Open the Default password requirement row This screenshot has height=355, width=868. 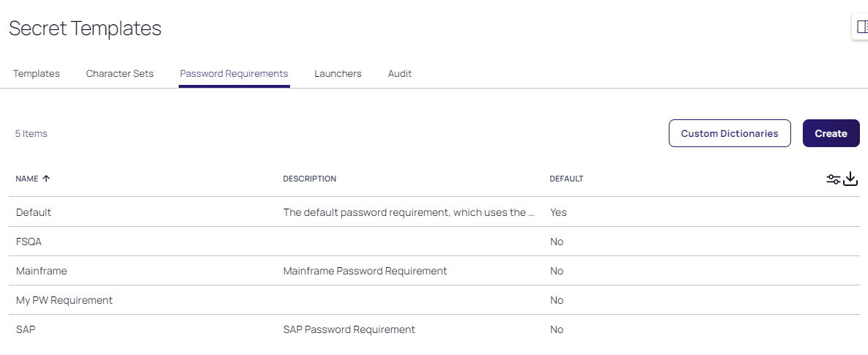click(34, 212)
